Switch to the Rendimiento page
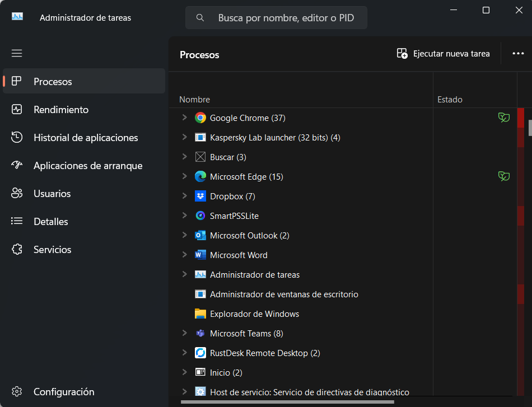Image resolution: width=532 pixels, height=407 pixels. pyautogui.click(x=84, y=109)
